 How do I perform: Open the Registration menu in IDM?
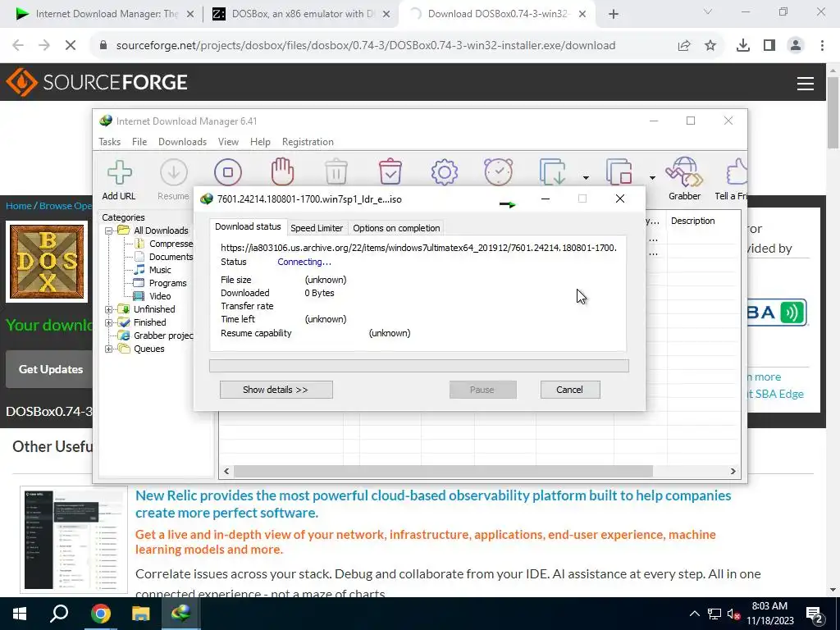308,142
